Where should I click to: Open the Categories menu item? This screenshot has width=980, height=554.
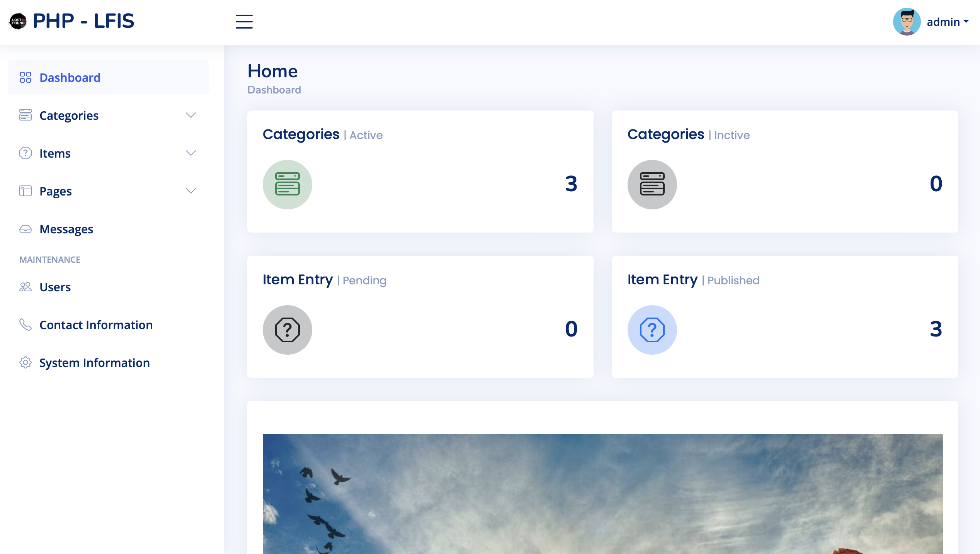108,115
